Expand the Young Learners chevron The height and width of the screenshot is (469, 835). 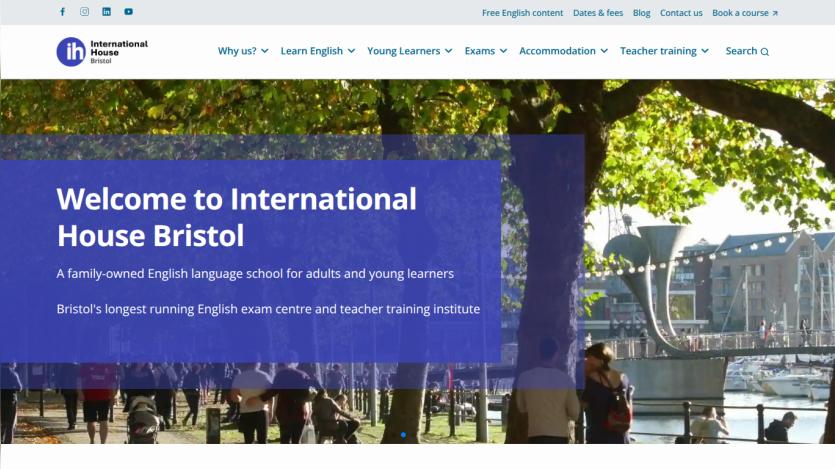click(448, 51)
